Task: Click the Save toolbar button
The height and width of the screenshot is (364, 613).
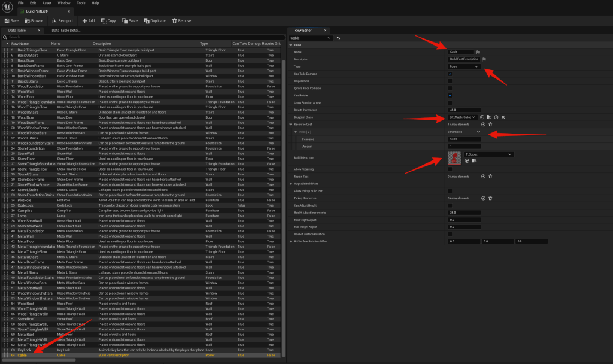Action: click(11, 20)
